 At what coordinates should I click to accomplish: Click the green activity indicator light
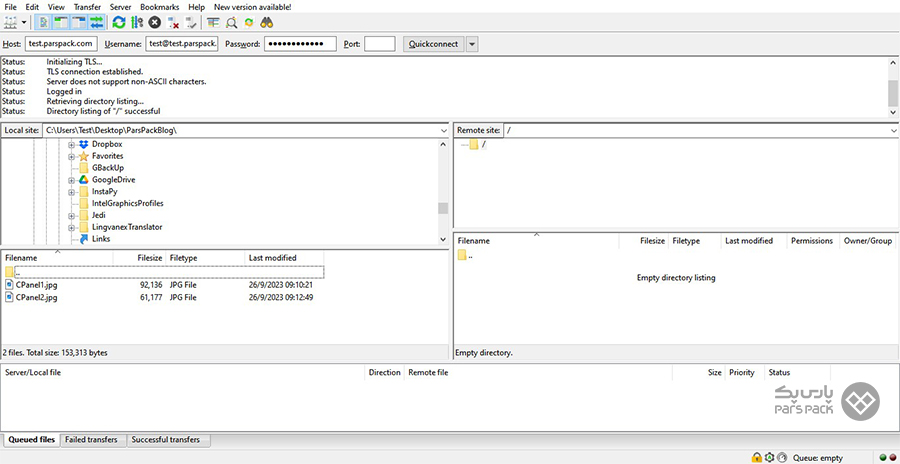[x=883, y=458]
